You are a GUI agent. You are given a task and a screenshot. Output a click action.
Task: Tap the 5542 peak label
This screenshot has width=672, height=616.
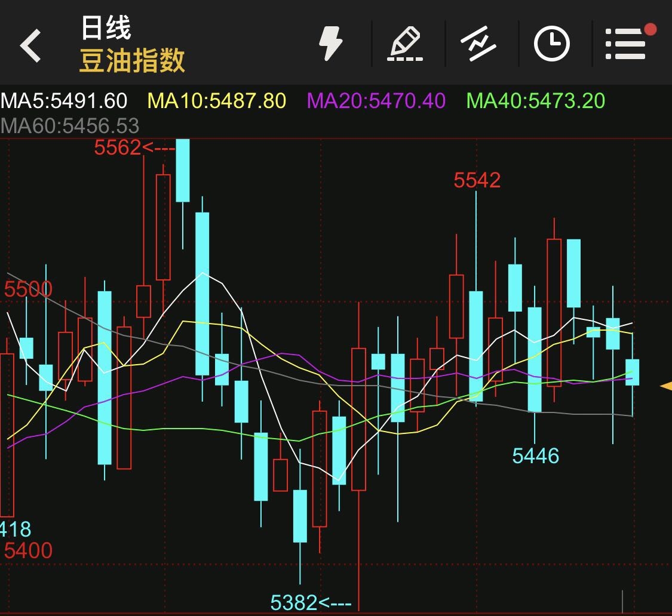477,180
